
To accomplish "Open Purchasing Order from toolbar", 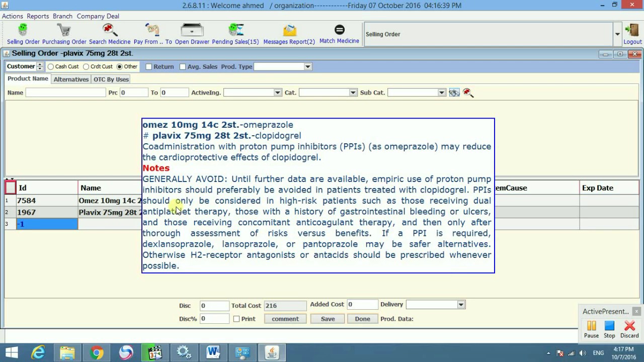I will click(x=64, y=34).
